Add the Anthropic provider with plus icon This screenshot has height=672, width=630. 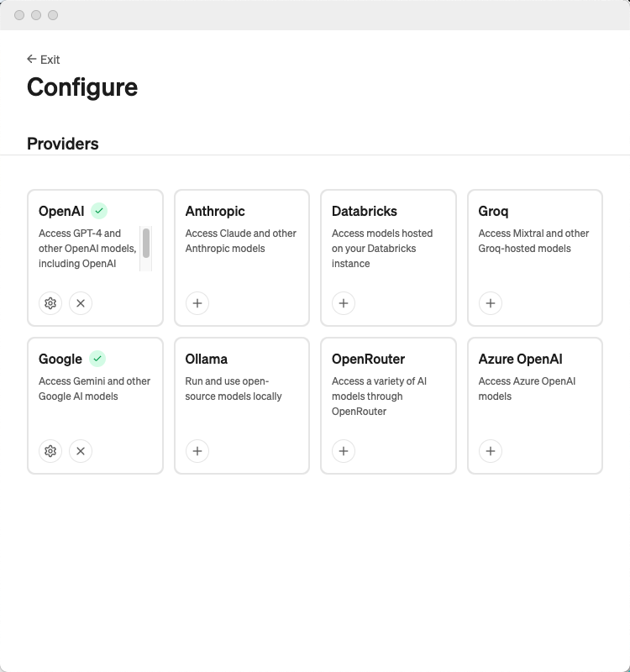pyautogui.click(x=197, y=303)
